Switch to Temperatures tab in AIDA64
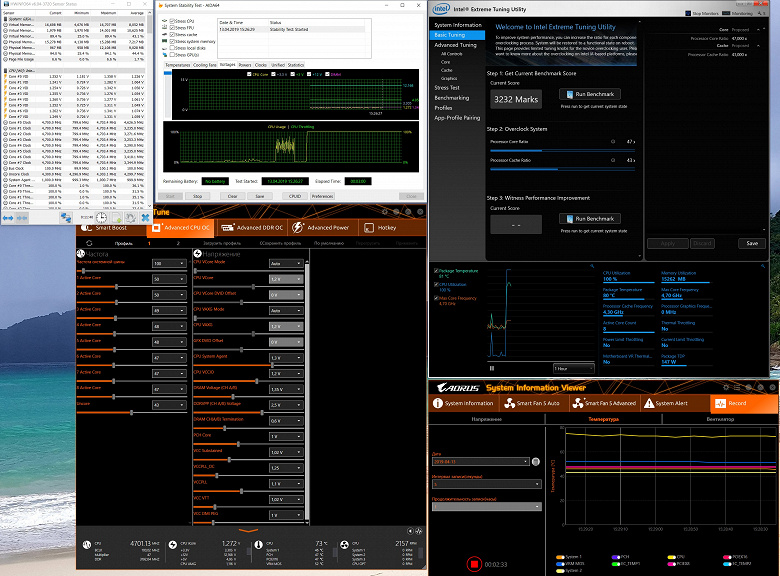This screenshot has height=576, width=780. pyautogui.click(x=178, y=65)
